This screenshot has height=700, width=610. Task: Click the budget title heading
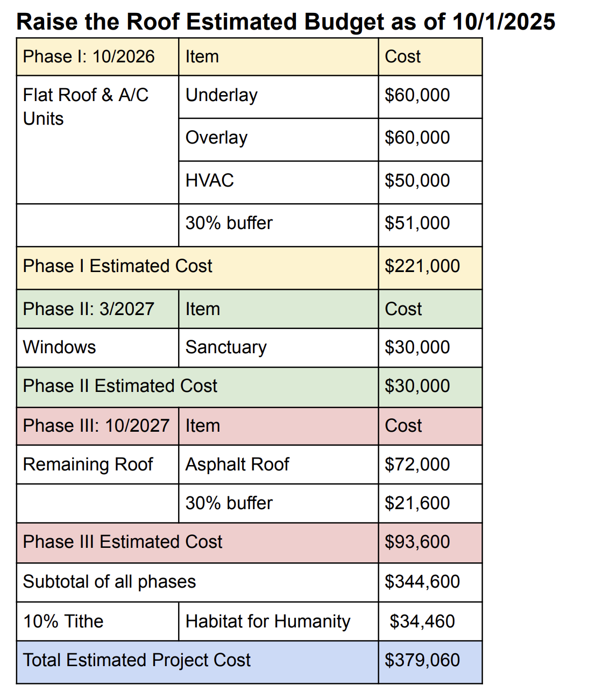click(x=286, y=22)
